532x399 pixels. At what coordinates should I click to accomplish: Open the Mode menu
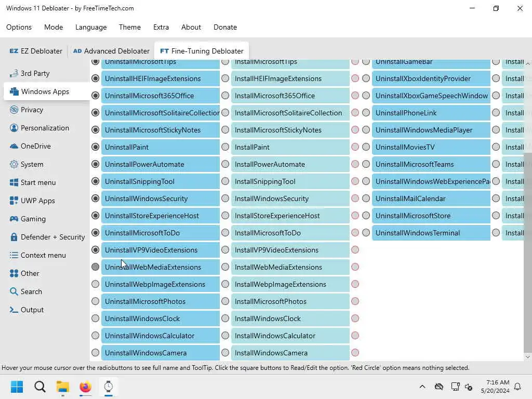point(54,27)
